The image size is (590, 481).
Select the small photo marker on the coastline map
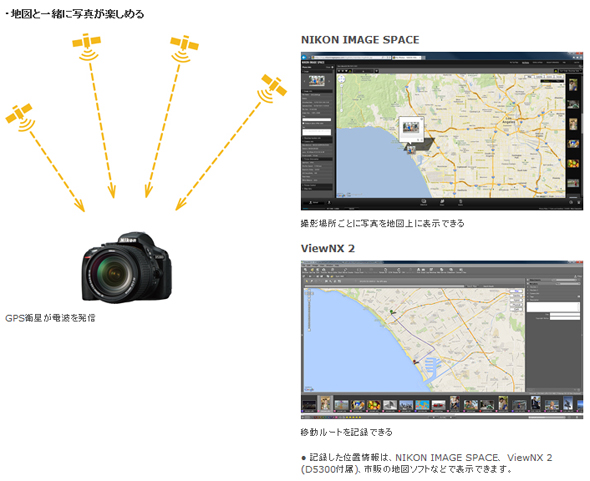[411, 149]
